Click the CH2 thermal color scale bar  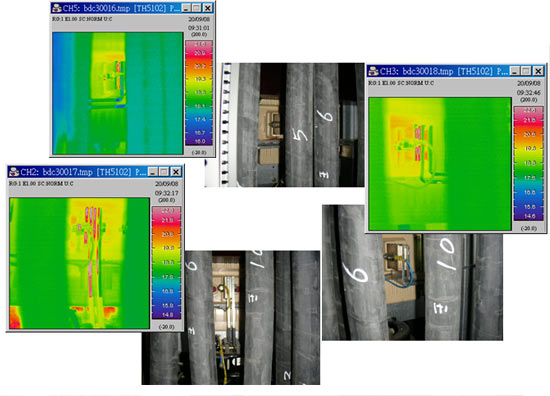(x=167, y=263)
